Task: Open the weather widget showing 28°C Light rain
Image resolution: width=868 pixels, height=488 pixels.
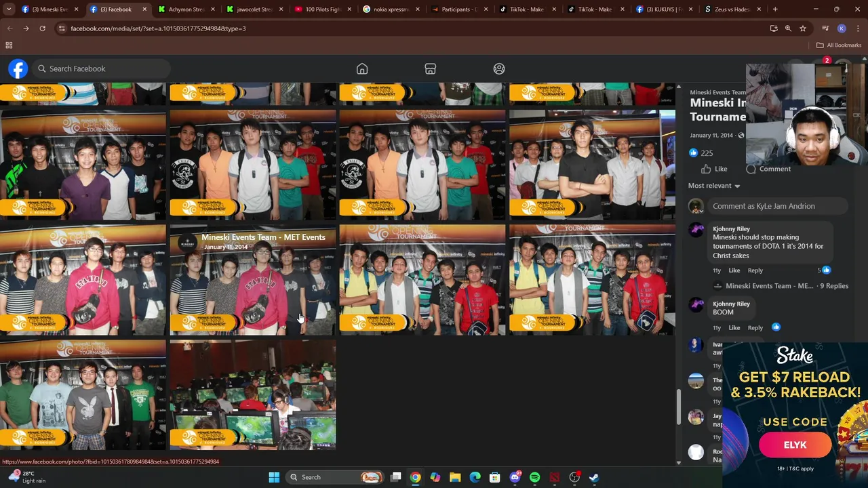Action: click(26, 477)
